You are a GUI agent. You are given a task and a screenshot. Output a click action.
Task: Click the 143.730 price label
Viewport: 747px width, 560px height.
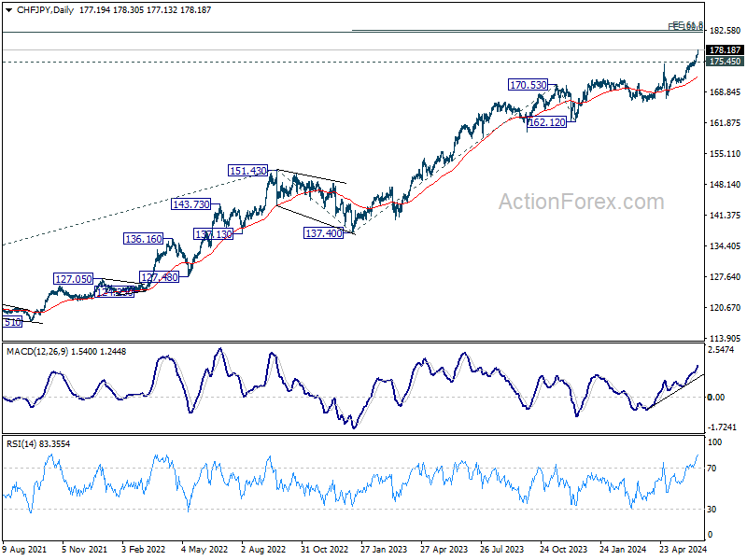pyautogui.click(x=190, y=203)
